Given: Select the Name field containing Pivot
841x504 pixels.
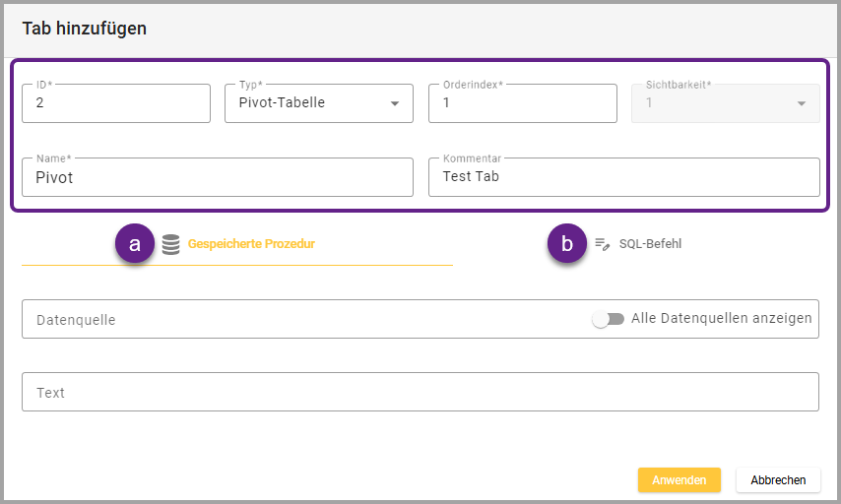Looking at the screenshot, I should click(217, 178).
